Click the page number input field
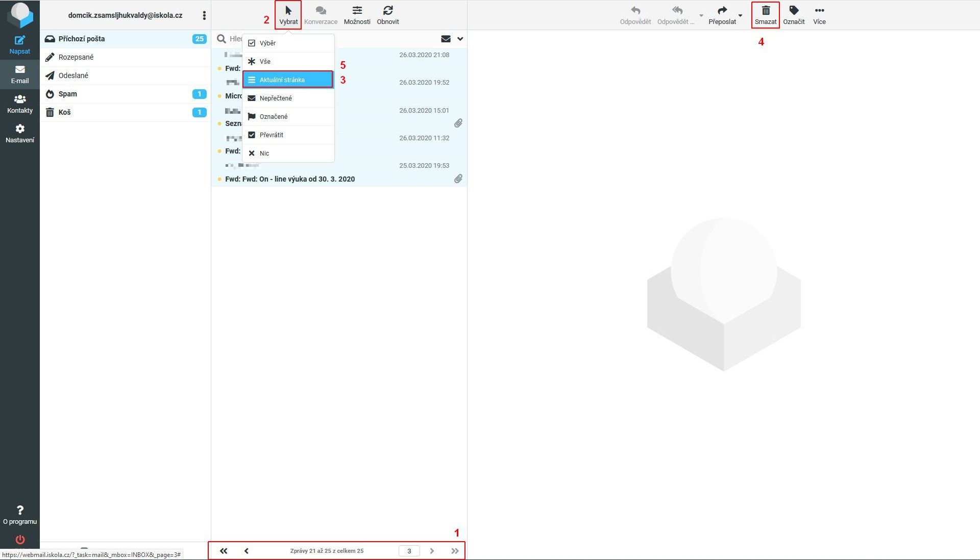This screenshot has width=980, height=560. (x=409, y=551)
